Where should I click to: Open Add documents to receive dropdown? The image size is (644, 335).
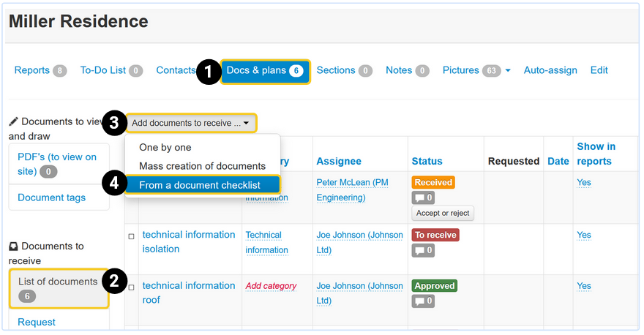coord(191,123)
